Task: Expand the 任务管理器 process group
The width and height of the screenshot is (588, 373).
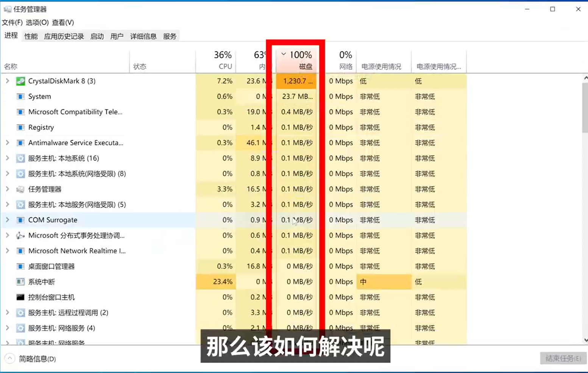Action: [7, 189]
